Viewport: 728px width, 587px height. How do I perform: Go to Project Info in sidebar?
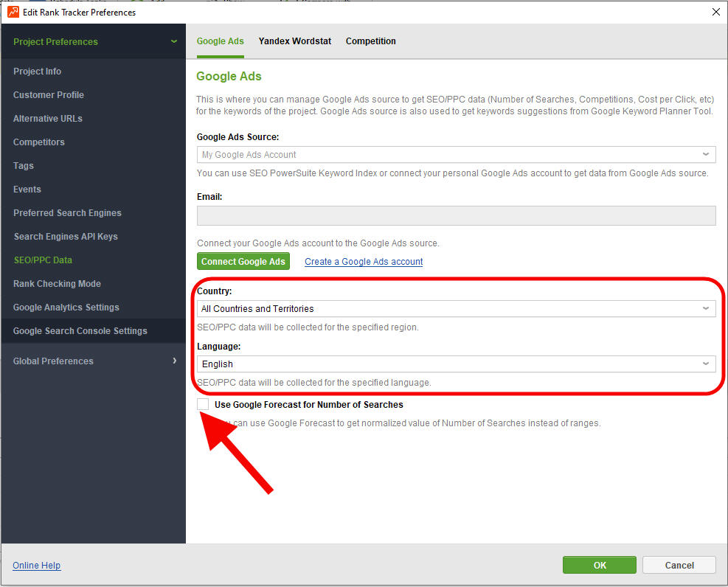(x=38, y=72)
